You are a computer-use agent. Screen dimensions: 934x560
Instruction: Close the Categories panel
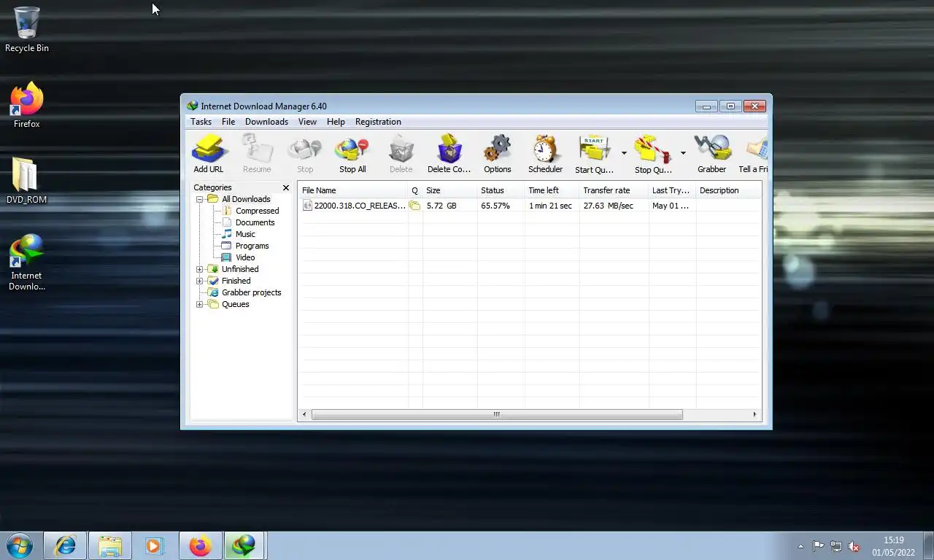click(286, 187)
